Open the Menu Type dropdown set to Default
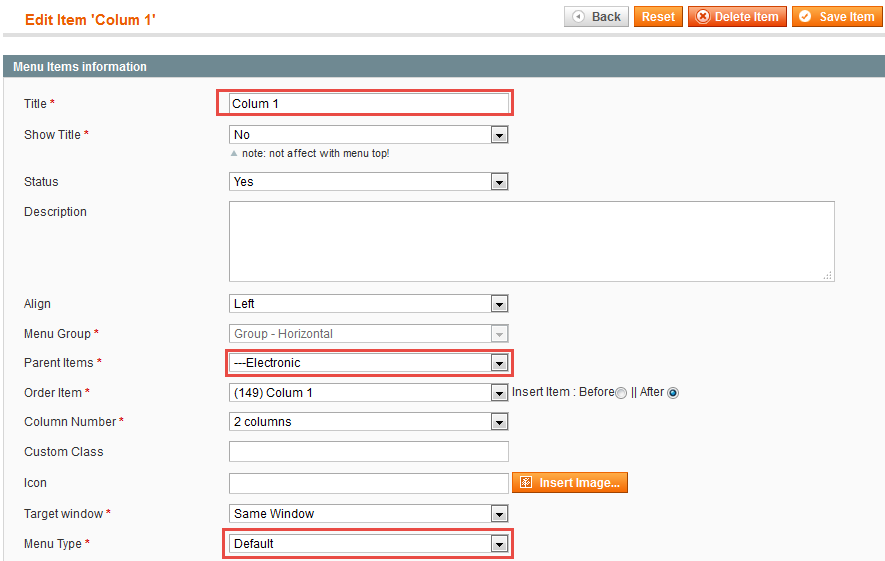 click(x=369, y=544)
